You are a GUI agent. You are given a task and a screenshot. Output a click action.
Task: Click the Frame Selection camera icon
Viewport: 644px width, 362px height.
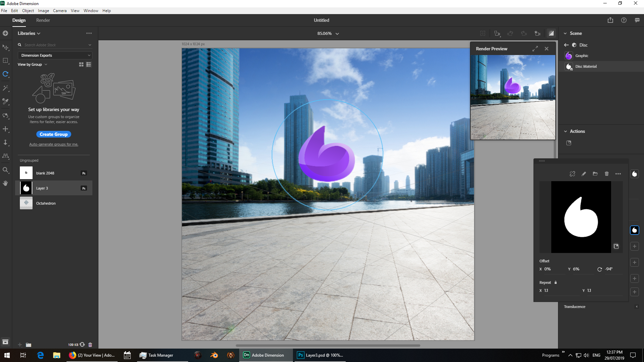pos(497,33)
